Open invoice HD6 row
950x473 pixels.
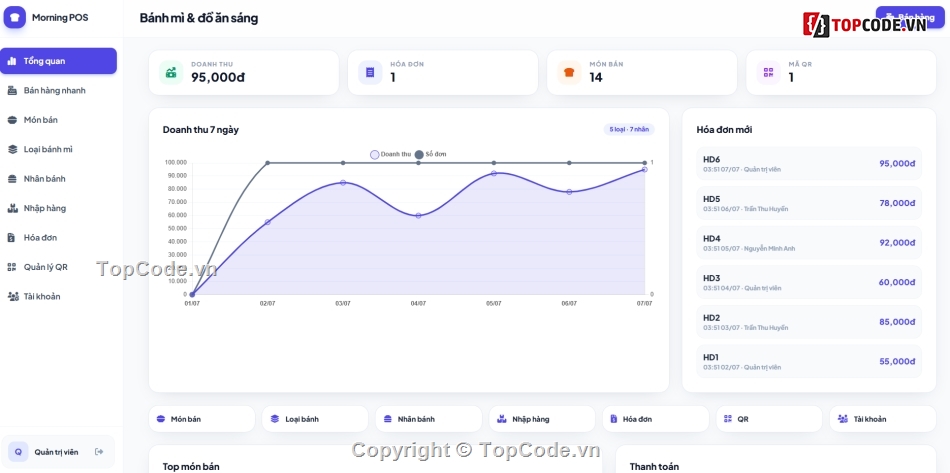coord(809,164)
